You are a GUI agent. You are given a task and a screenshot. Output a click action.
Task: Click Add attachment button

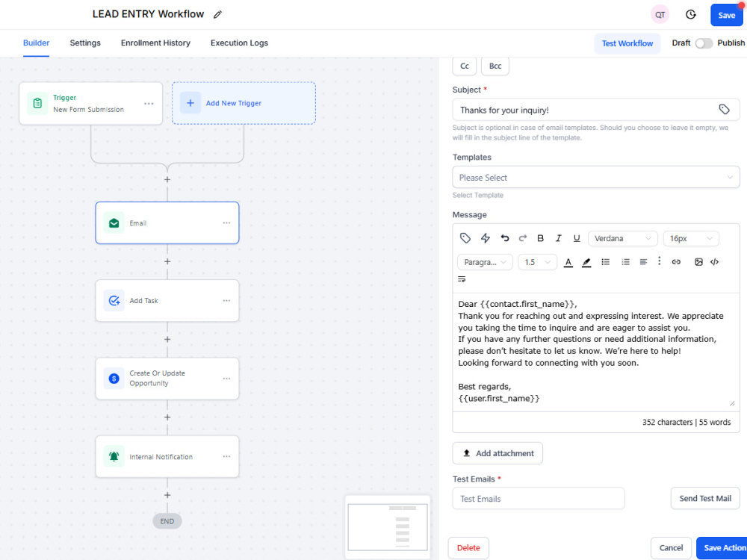point(498,453)
